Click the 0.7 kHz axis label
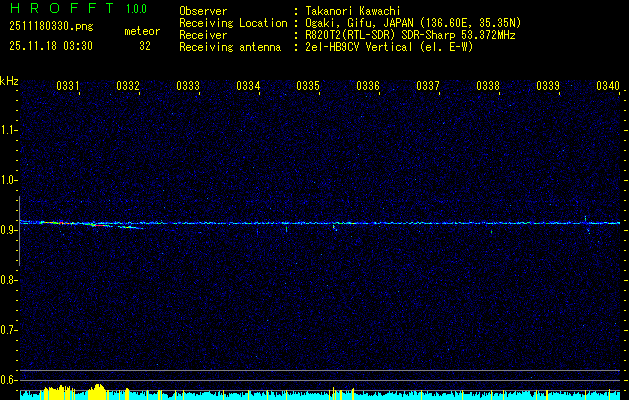Image resolution: width=629 pixels, height=400 pixels. click(9, 330)
